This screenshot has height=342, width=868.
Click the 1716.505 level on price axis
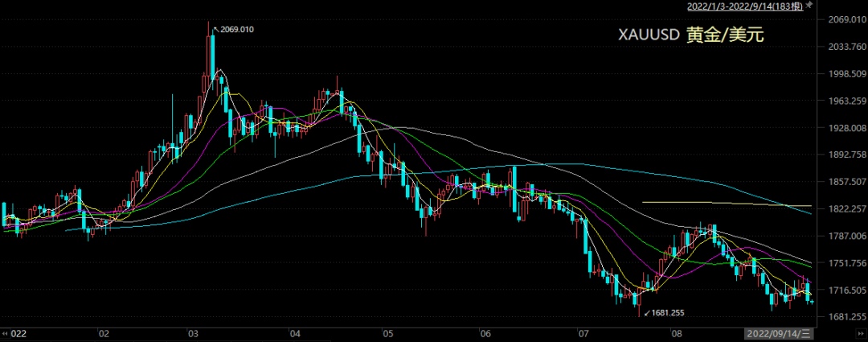(x=844, y=290)
